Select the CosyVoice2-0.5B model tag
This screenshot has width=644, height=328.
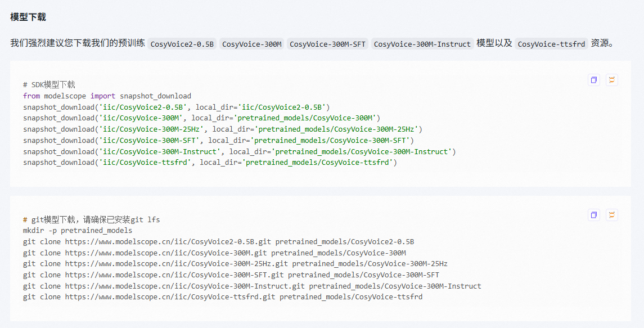182,43
